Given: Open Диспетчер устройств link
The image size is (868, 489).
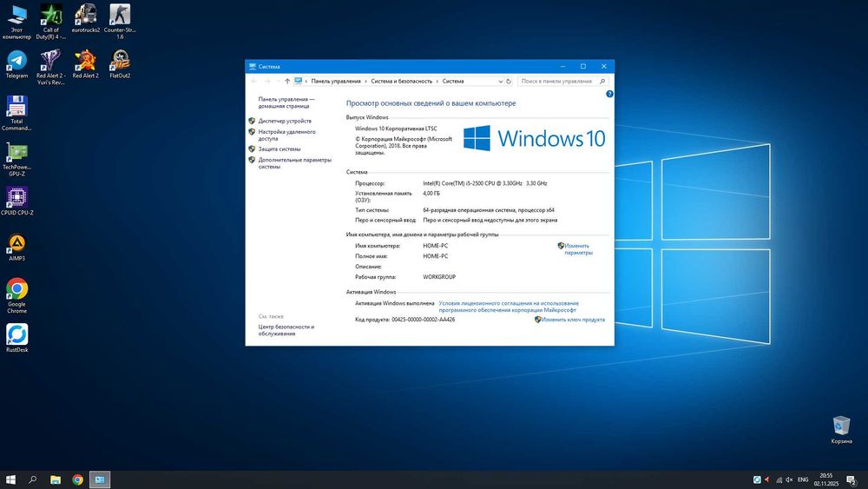Looking at the screenshot, I should pos(285,121).
